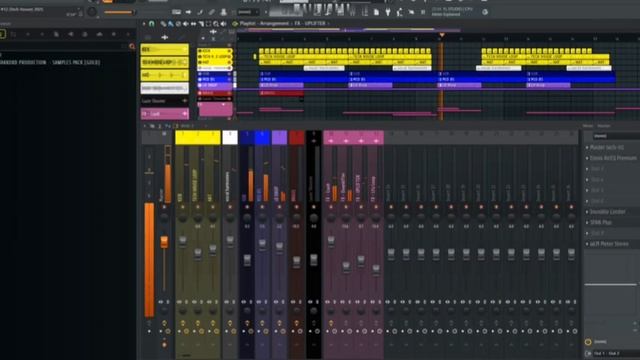Select the black mixer track header
Image resolution: width=640 pixels, height=360 pixels.
[313, 137]
